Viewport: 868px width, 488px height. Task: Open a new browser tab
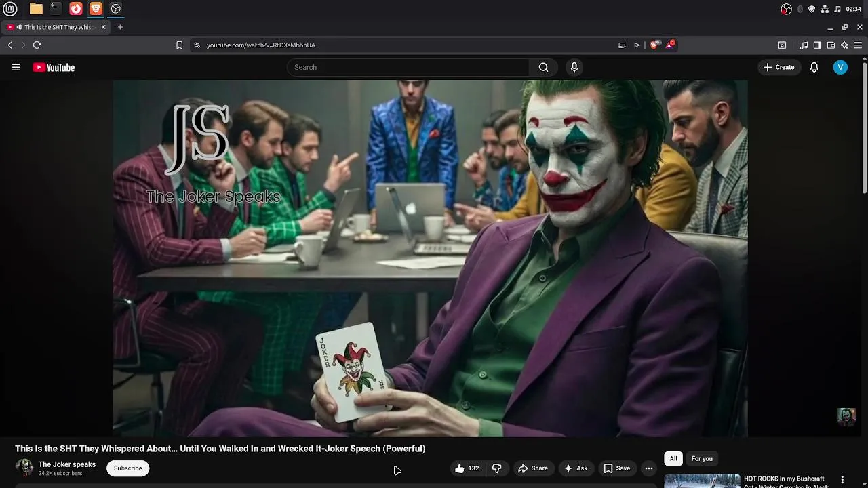pyautogui.click(x=120, y=27)
